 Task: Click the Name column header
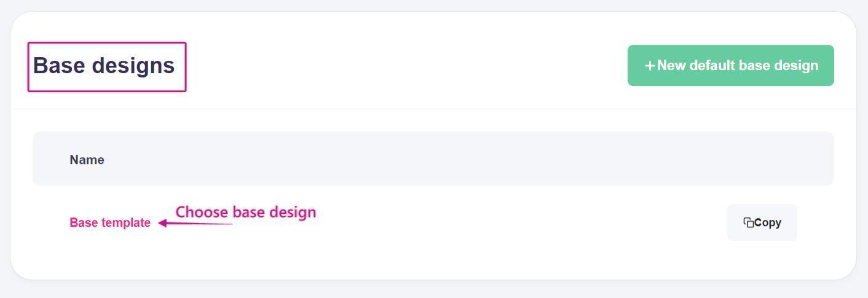(87, 160)
